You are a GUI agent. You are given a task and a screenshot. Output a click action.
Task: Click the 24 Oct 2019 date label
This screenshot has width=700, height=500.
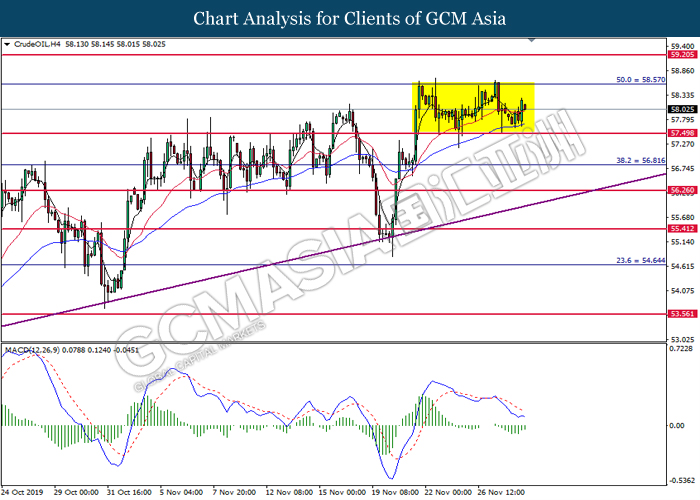click(x=24, y=492)
